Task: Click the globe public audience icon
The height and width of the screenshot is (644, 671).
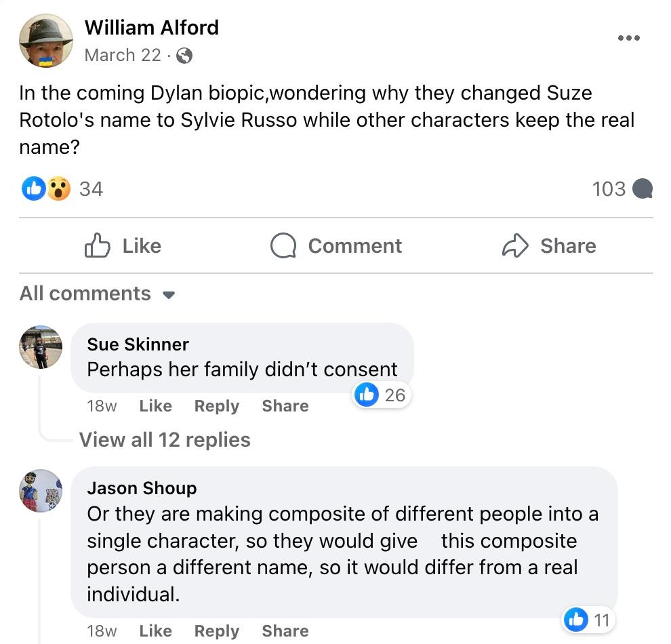Action: click(x=184, y=56)
